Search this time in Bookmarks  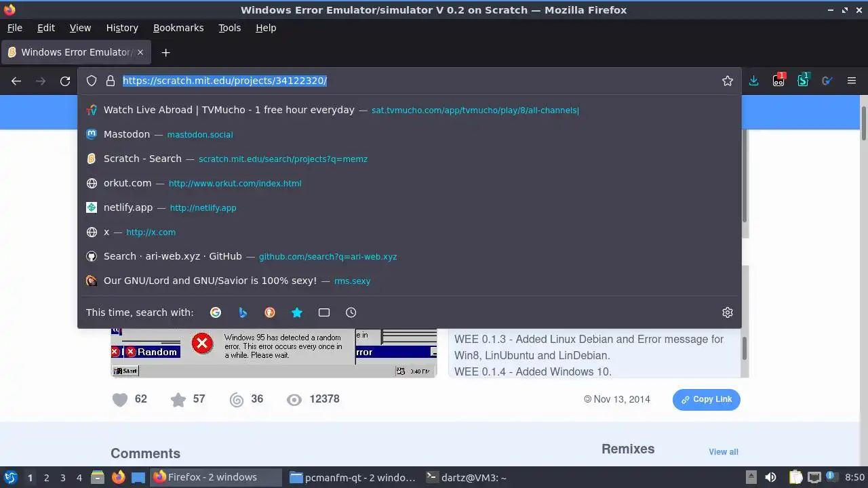tap(297, 312)
